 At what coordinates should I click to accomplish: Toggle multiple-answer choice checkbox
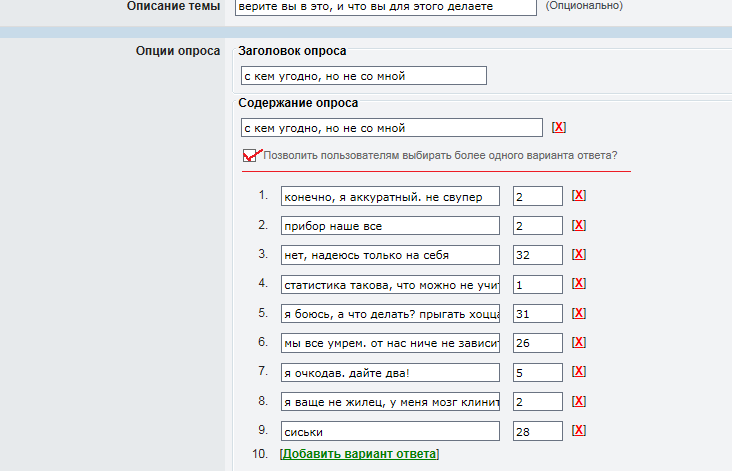tap(250, 155)
